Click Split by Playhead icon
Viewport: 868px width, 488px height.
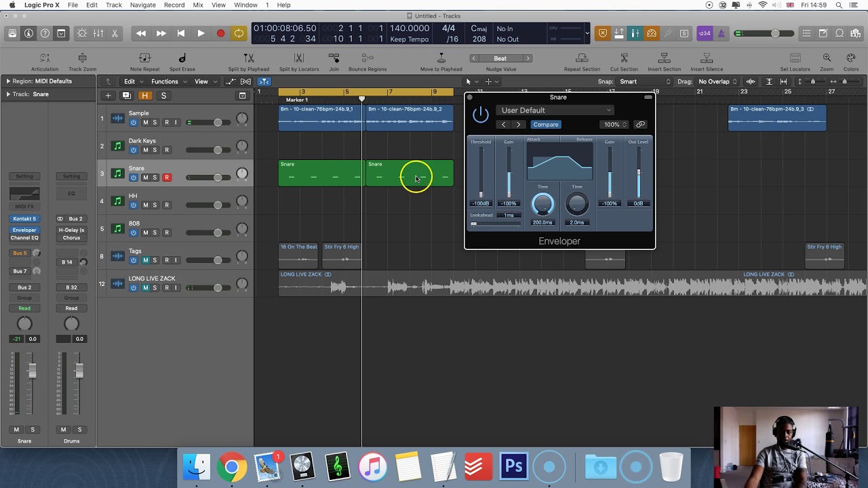point(249,58)
